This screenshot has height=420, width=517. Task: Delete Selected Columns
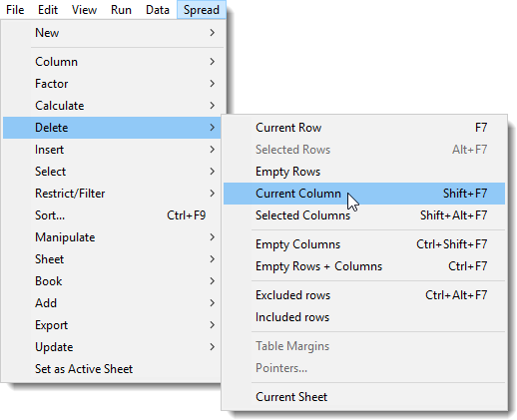coord(364,215)
